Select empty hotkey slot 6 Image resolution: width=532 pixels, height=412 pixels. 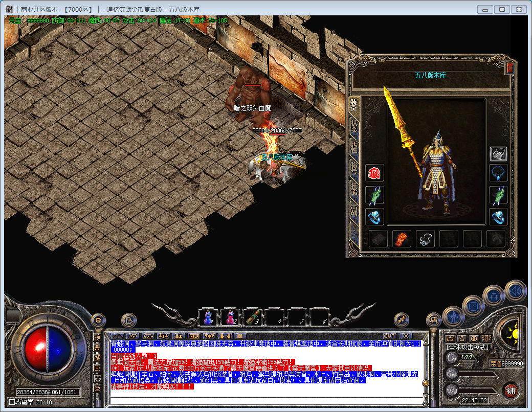(x=319, y=318)
